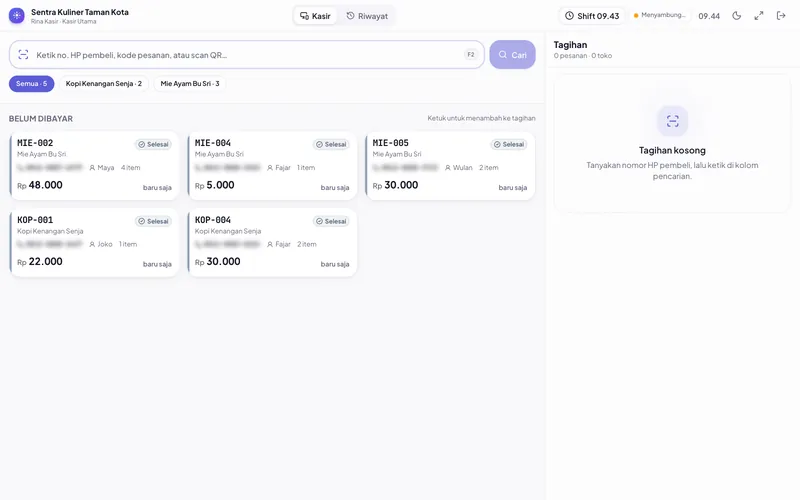Screen dimensions: 800x500
Task: Click the scan icon in empty bill panel
Action: pyautogui.click(x=672, y=121)
